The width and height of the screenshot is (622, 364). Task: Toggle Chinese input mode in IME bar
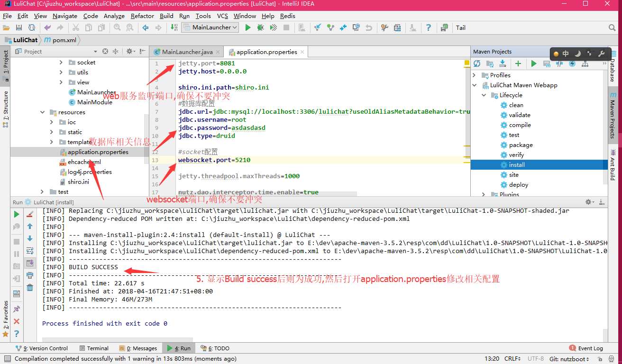tap(566, 54)
